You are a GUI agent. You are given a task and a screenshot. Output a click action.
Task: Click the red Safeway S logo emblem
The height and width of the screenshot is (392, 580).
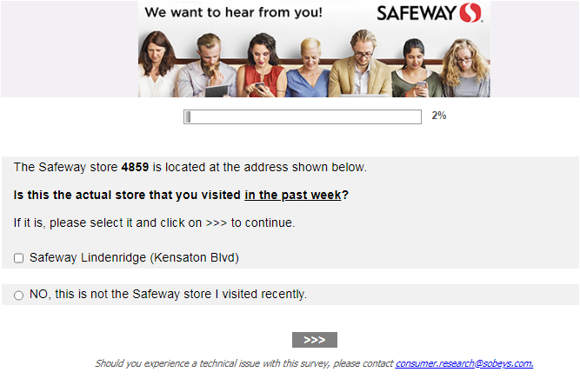(x=470, y=13)
